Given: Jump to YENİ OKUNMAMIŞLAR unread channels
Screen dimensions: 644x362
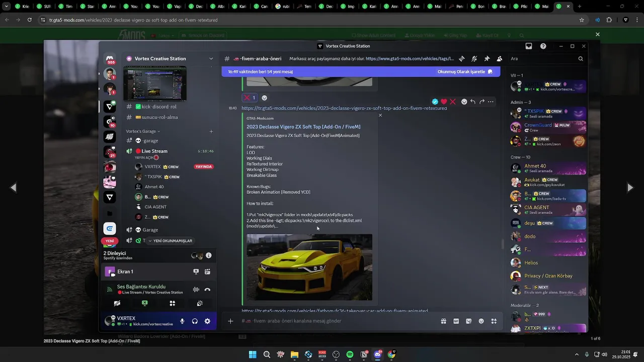Looking at the screenshot, I should [x=170, y=241].
